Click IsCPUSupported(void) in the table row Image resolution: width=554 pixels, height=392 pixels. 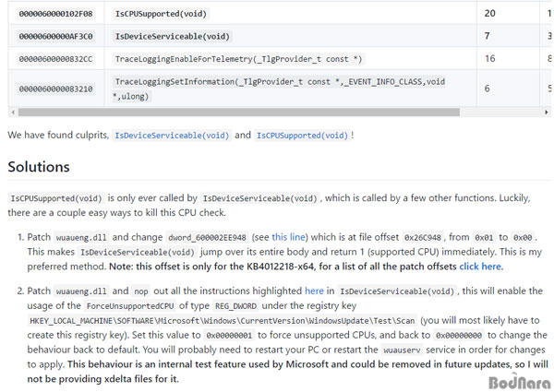pyautogui.click(x=161, y=14)
